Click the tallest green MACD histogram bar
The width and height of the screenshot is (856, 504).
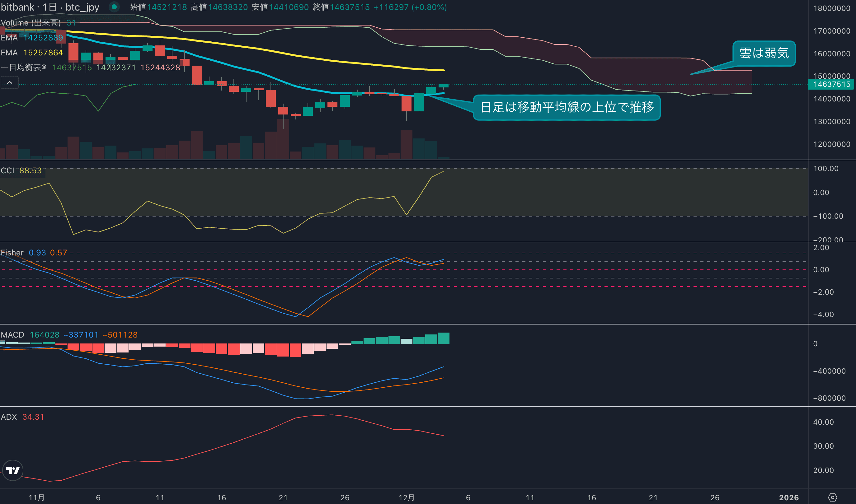click(x=443, y=338)
